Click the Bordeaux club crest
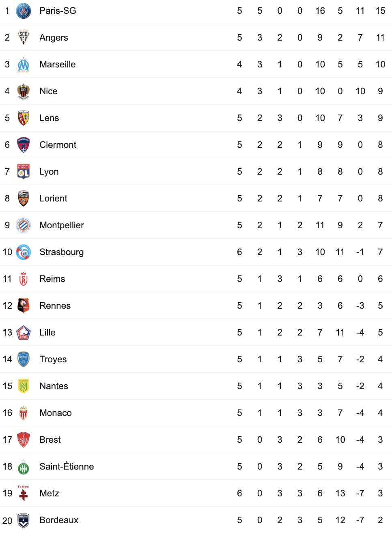The image size is (392, 537). coord(24,520)
